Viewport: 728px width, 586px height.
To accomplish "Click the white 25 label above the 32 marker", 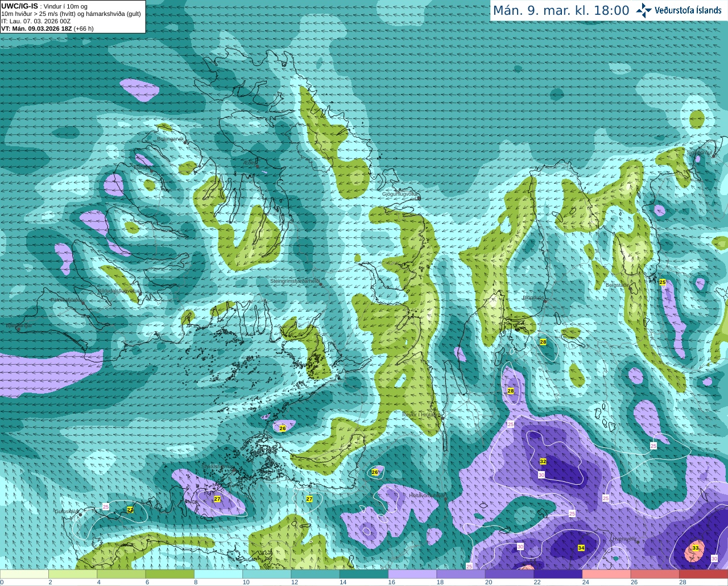I will point(511,424).
